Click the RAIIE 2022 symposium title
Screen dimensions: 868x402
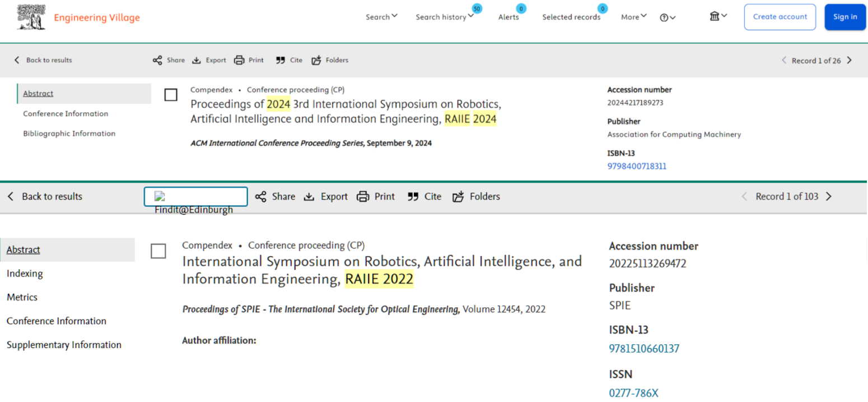[x=382, y=270]
